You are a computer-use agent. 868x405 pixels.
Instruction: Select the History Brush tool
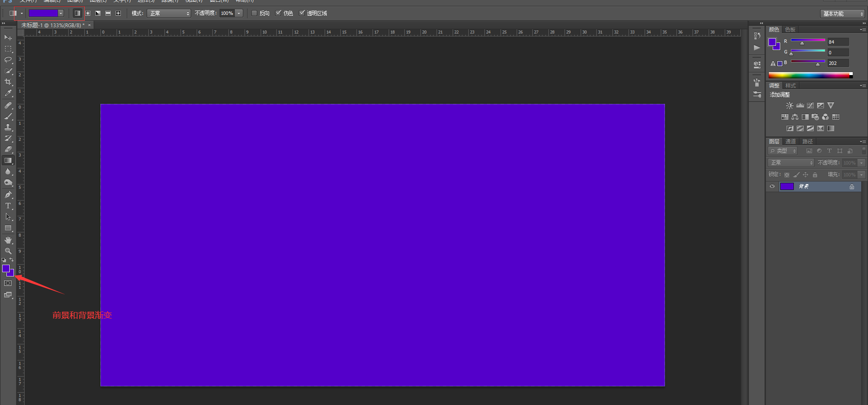pos(8,138)
